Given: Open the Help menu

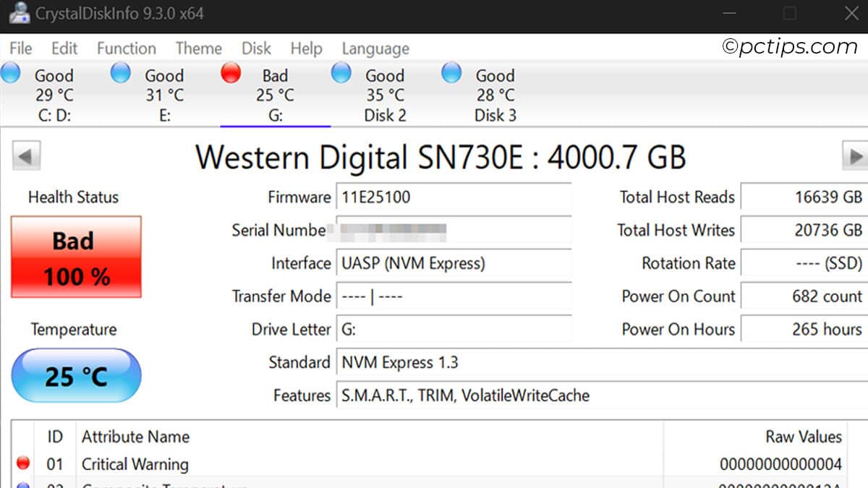Looking at the screenshot, I should pyautogui.click(x=306, y=48).
